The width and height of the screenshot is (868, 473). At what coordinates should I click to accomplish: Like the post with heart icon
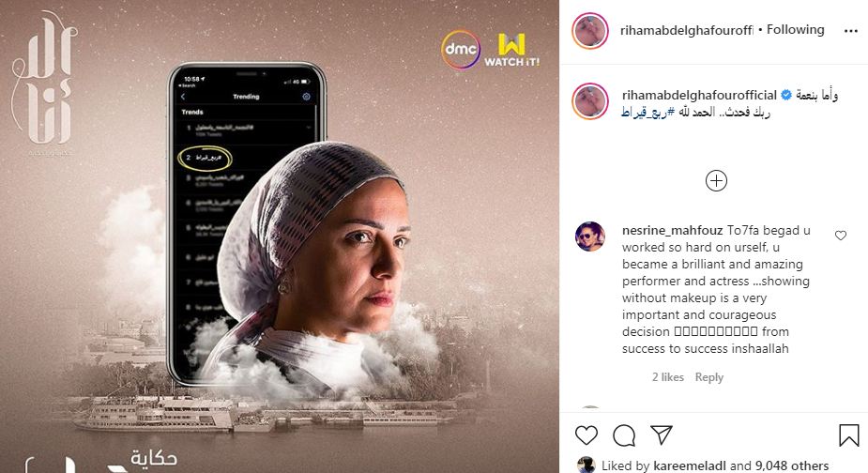coord(586,435)
